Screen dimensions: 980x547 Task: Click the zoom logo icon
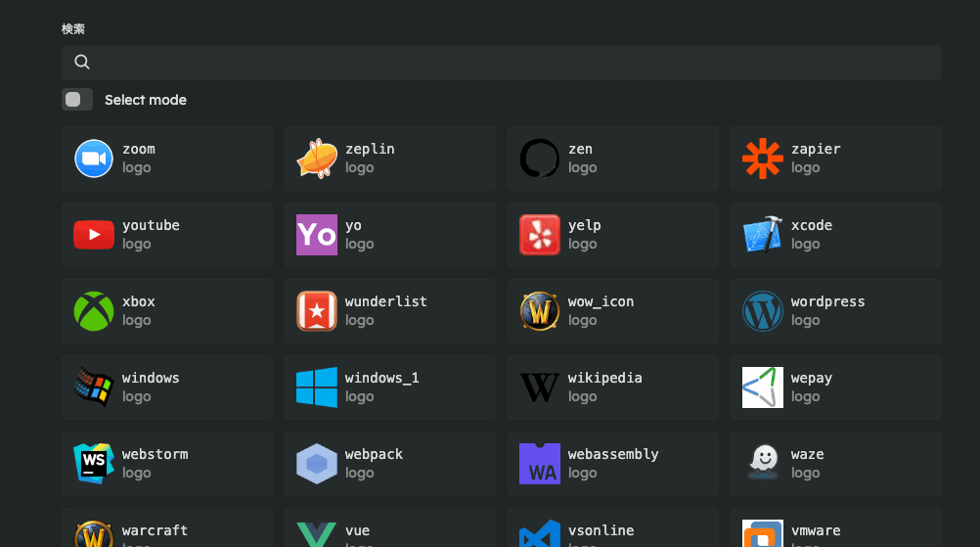[94, 159]
